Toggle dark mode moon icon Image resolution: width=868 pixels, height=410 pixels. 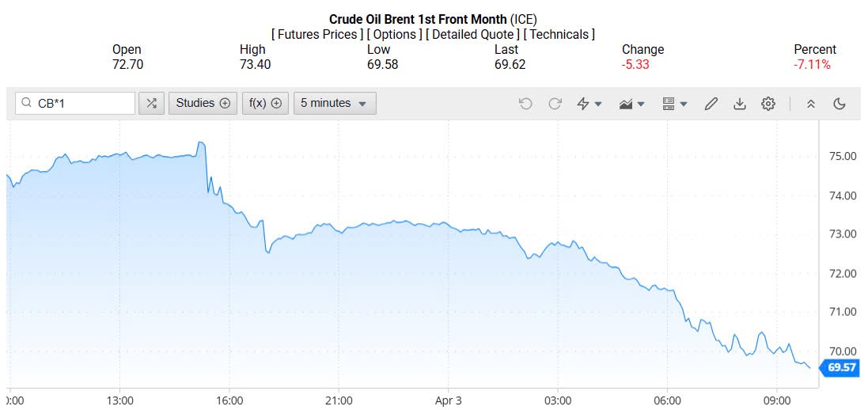click(x=840, y=104)
